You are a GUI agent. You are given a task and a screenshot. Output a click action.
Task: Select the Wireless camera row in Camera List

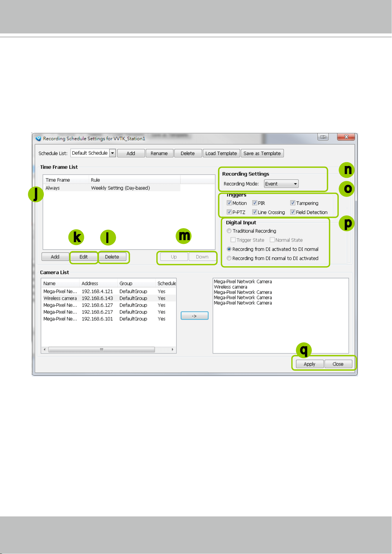tap(109, 298)
